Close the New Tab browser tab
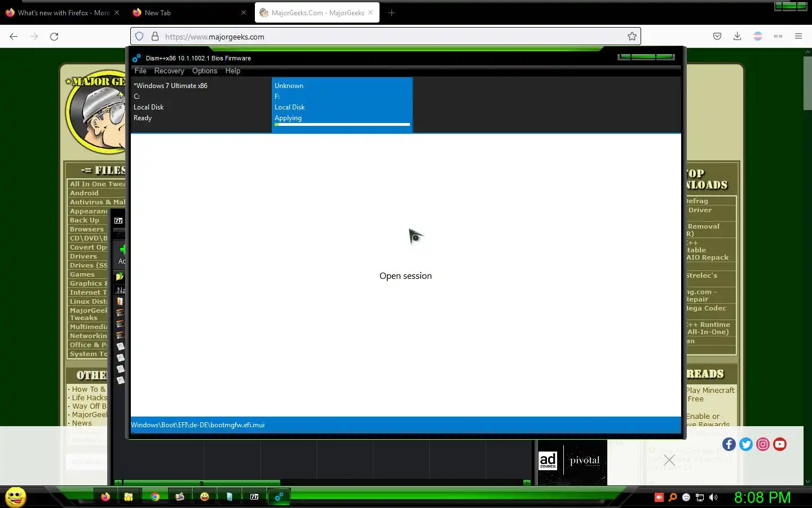Viewport: 812px width, 508px height. tap(244, 12)
